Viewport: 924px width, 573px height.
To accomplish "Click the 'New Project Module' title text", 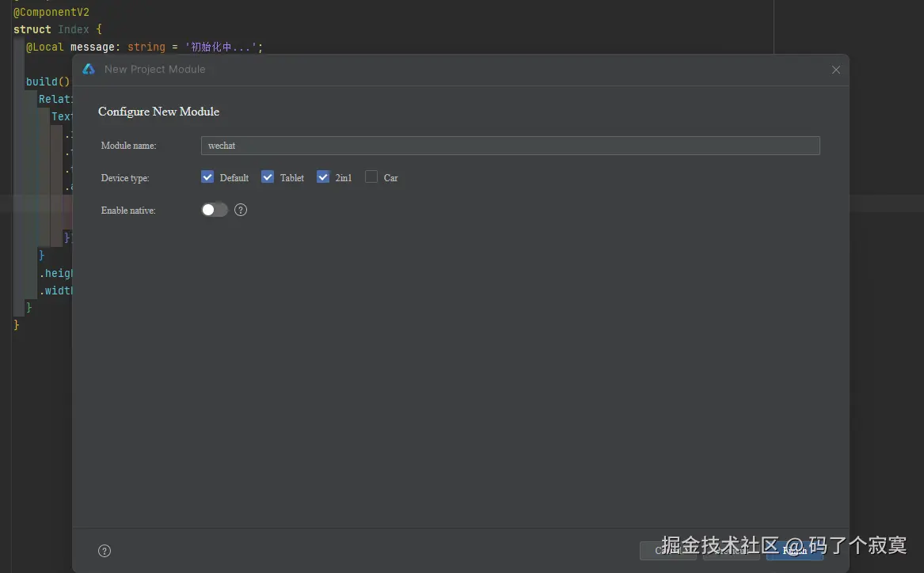I will 155,69.
